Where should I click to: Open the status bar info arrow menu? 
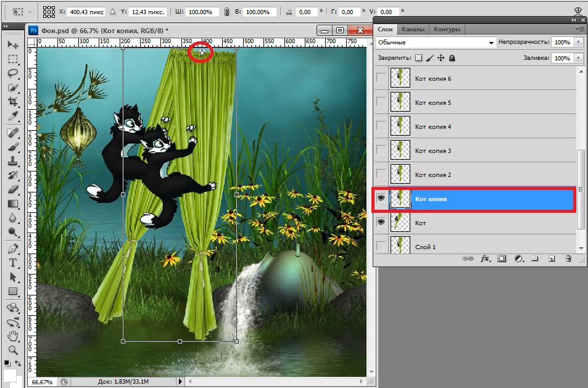(180, 382)
